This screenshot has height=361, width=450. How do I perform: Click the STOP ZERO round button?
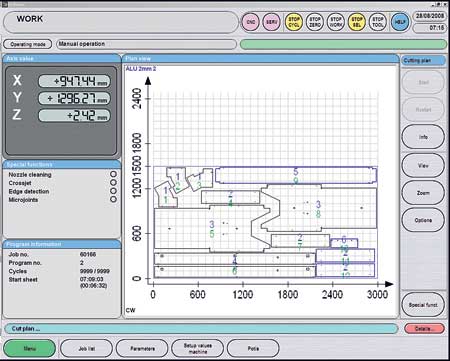(x=315, y=22)
